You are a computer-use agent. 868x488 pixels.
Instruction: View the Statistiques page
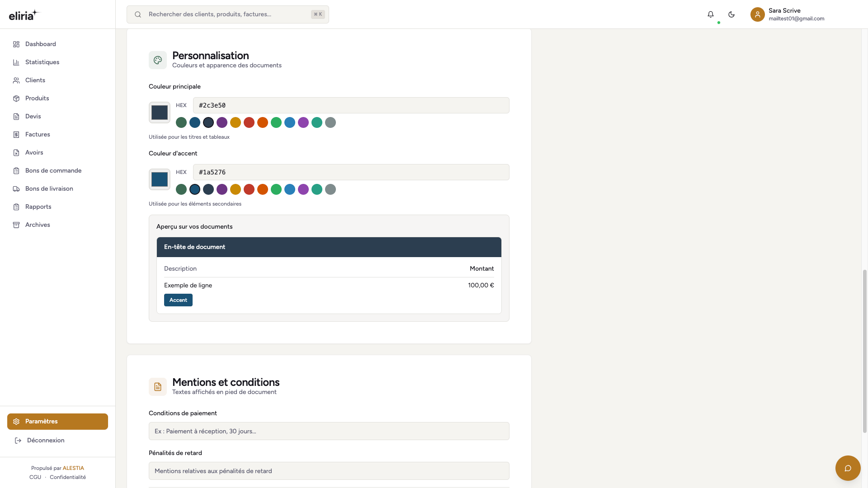point(42,62)
